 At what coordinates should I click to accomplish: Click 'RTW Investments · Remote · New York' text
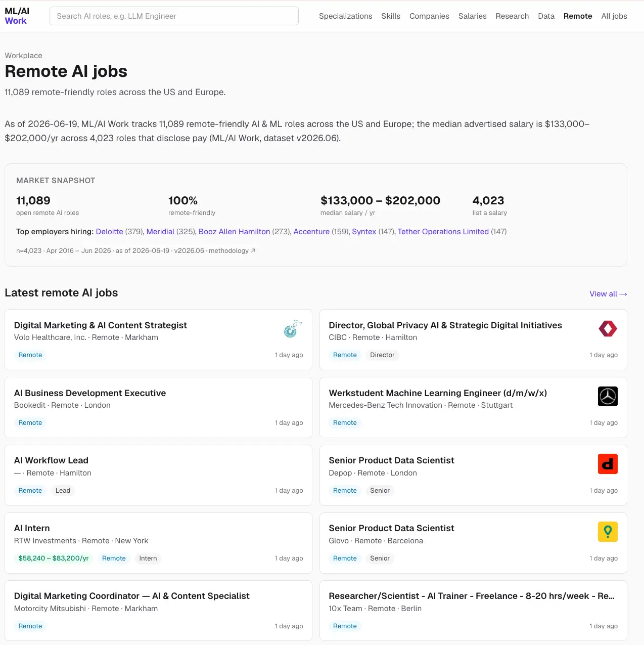click(81, 541)
